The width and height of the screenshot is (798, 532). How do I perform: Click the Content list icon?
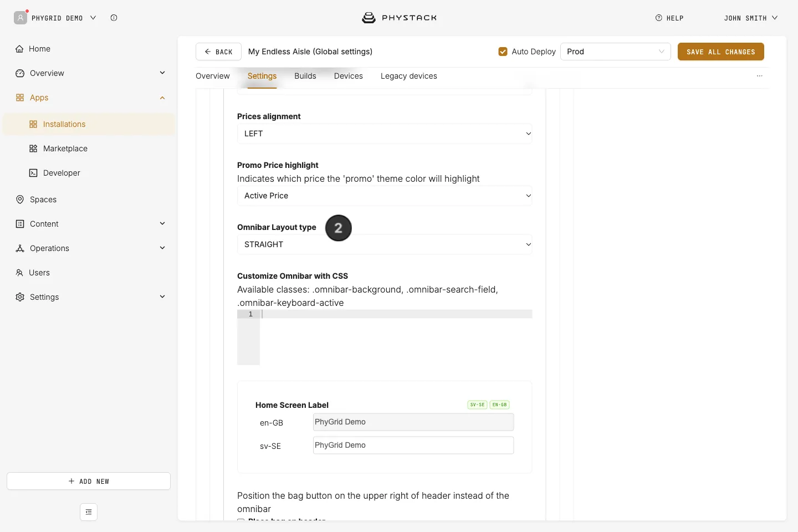(x=20, y=224)
